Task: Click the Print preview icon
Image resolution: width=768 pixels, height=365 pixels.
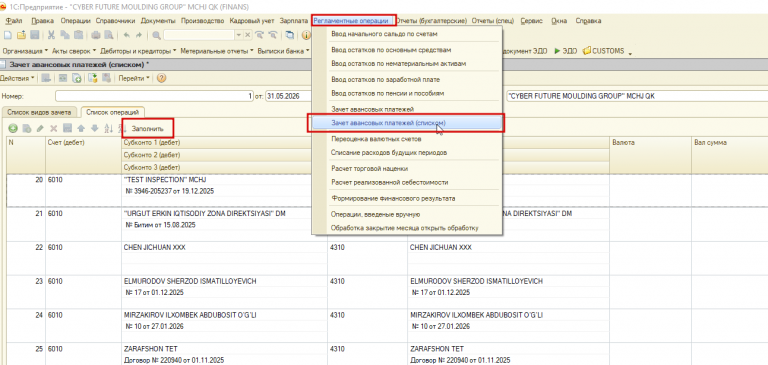Action: [x=108, y=35]
